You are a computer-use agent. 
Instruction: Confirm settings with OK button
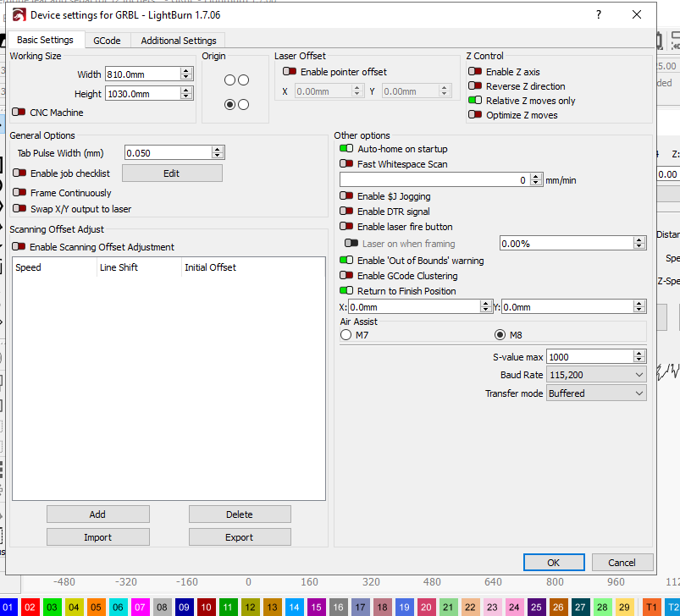[554, 563]
